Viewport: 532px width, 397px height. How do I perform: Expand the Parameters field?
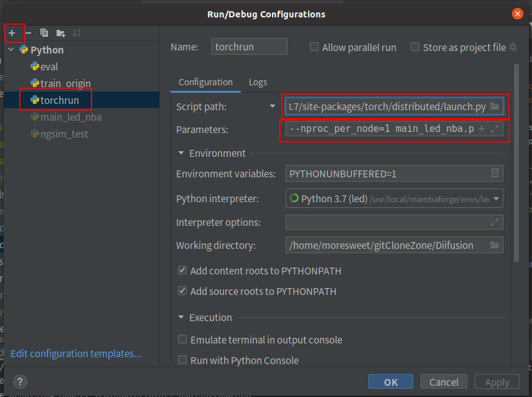click(495, 129)
